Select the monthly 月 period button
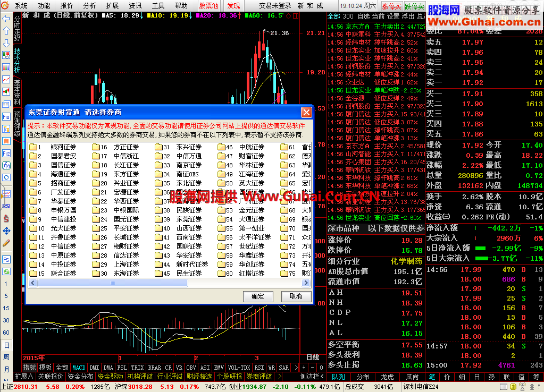 coord(6,370)
